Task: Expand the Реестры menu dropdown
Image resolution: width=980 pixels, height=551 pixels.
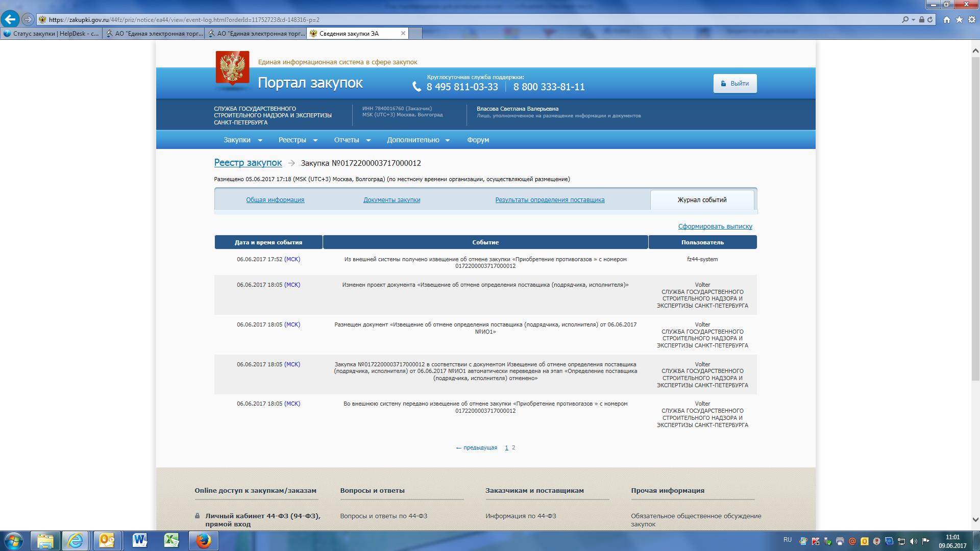Action: pyautogui.click(x=298, y=140)
